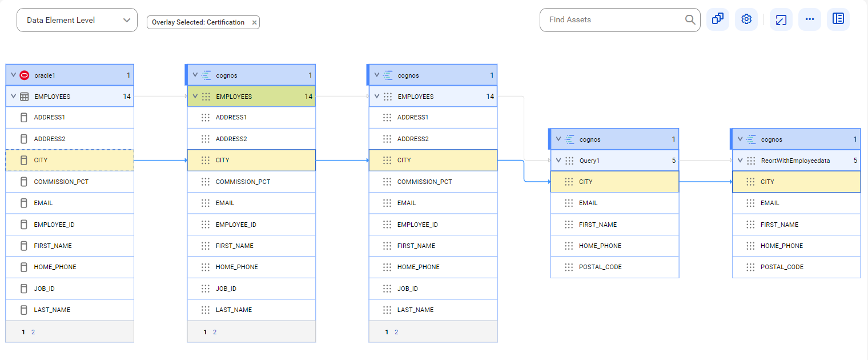The image size is (868, 360).
Task: Click the copy/duplicate view icon
Action: coord(718,19)
